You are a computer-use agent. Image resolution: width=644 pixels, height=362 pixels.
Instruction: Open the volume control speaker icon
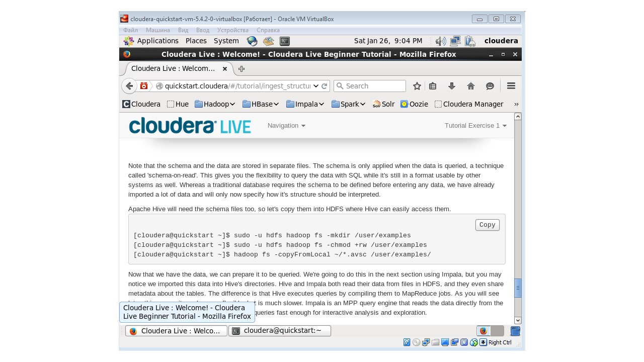point(441,41)
